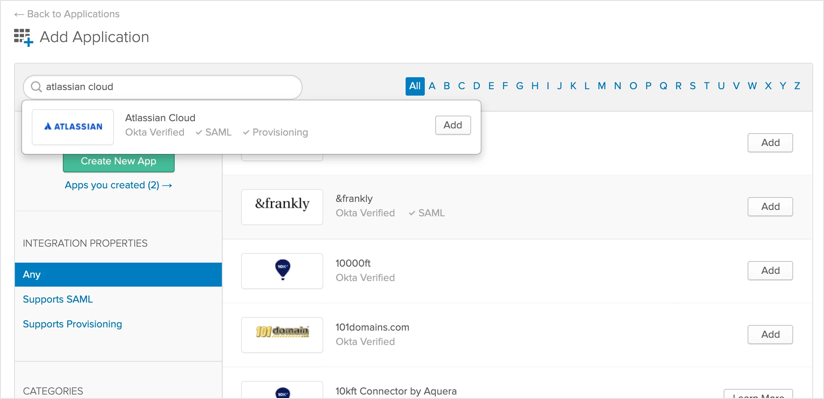Filter apps by letter A
Screen dimensions: 824x399
click(x=432, y=86)
